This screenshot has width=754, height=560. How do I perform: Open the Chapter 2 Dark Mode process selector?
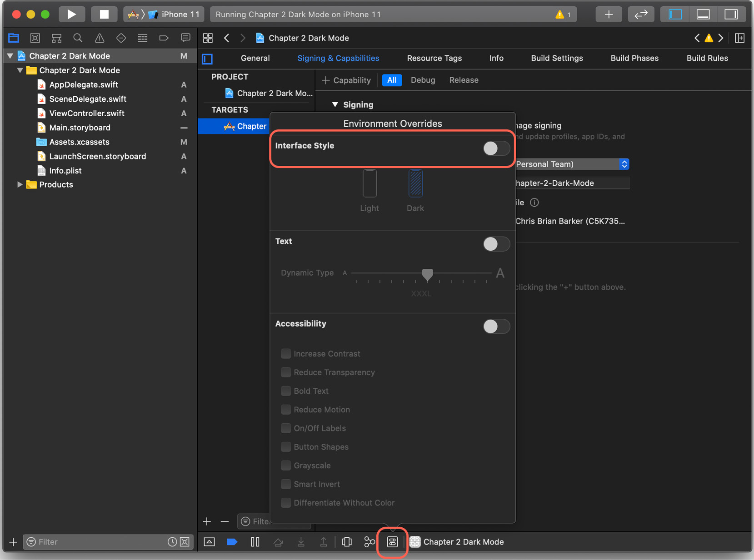click(457, 542)
